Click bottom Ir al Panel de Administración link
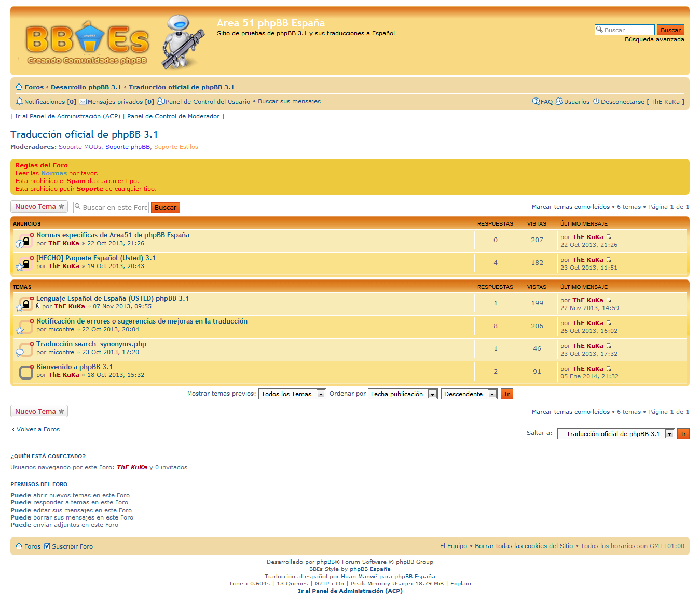 point(350,591)
